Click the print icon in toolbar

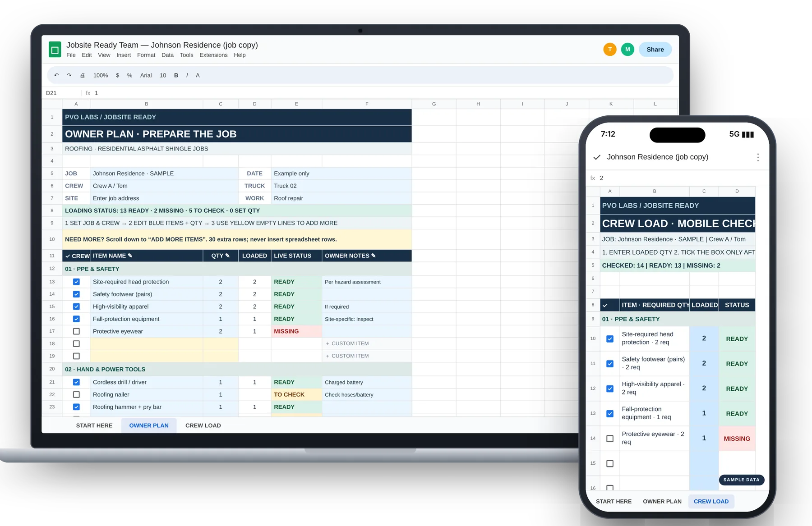pyautogui.click(x=83, y=75)
